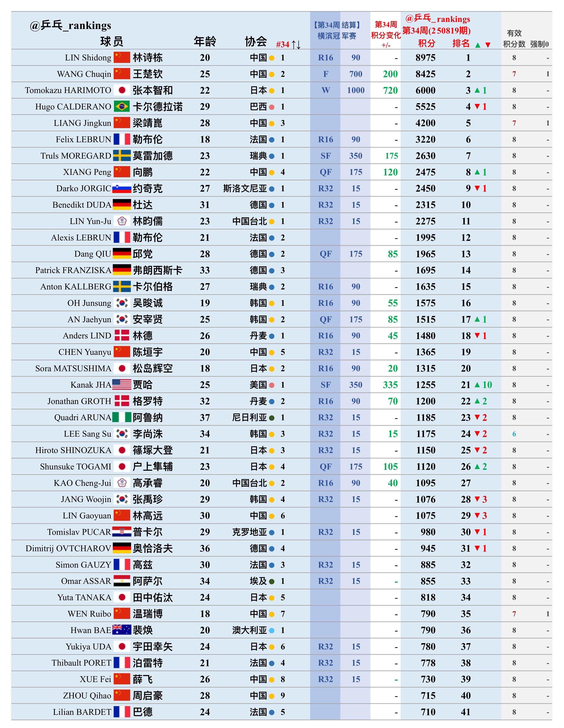Image resolution: width=564 pixels, height=728 pixels.
Task: Click the dark green dot beside 尼日利亚
Action: [272, 418]
